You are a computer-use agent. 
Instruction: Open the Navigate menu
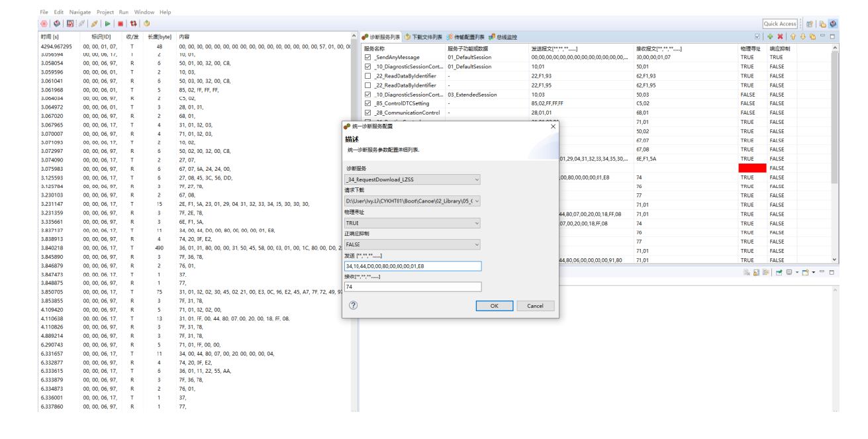pyautogui.click(x=80, y=12)
